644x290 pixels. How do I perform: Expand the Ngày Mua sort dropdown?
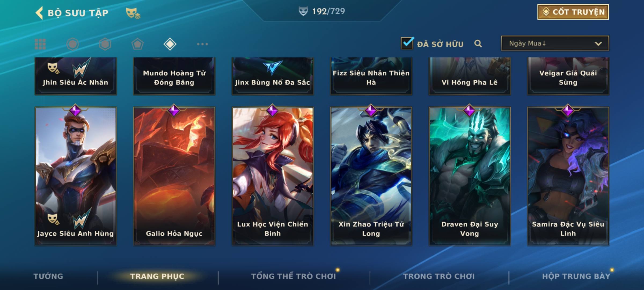tap(555, 44)
